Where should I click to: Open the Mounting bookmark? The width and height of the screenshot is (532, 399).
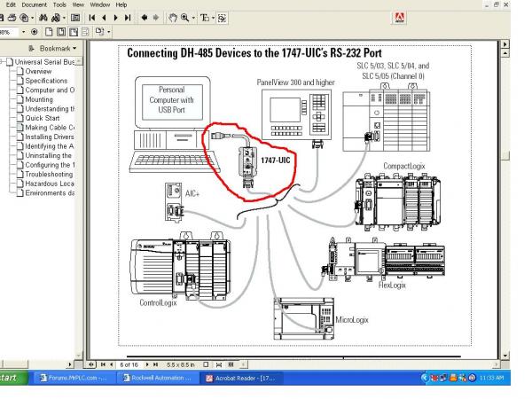[39, 99]
